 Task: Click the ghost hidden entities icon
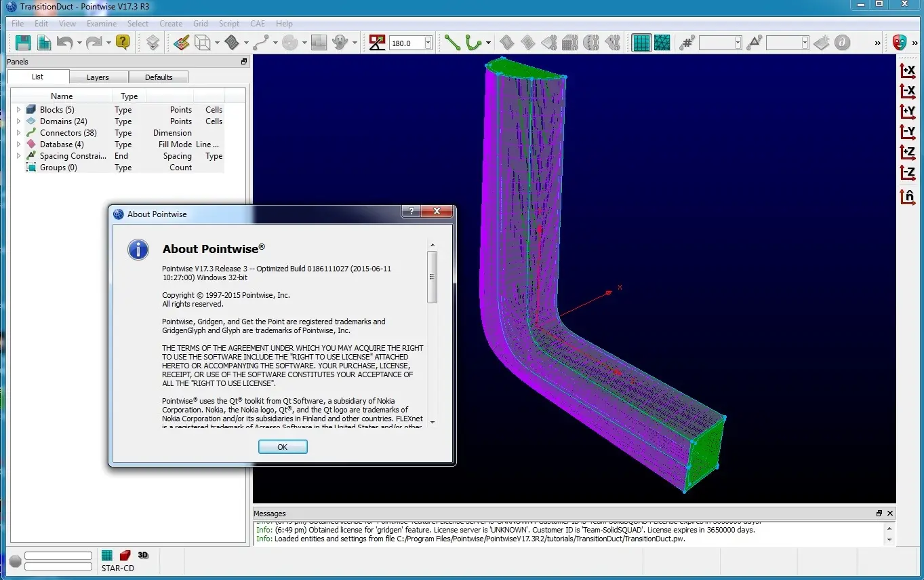[x=341, y=43]
